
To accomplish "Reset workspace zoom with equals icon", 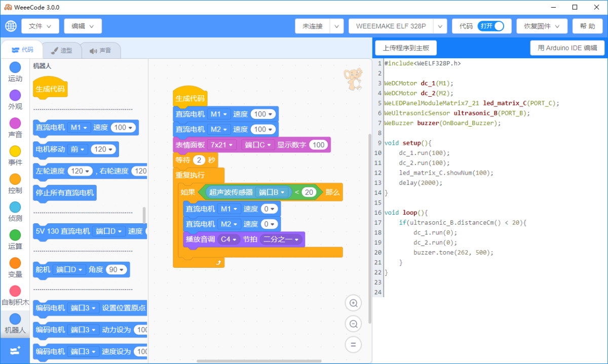I will (353, 345).
